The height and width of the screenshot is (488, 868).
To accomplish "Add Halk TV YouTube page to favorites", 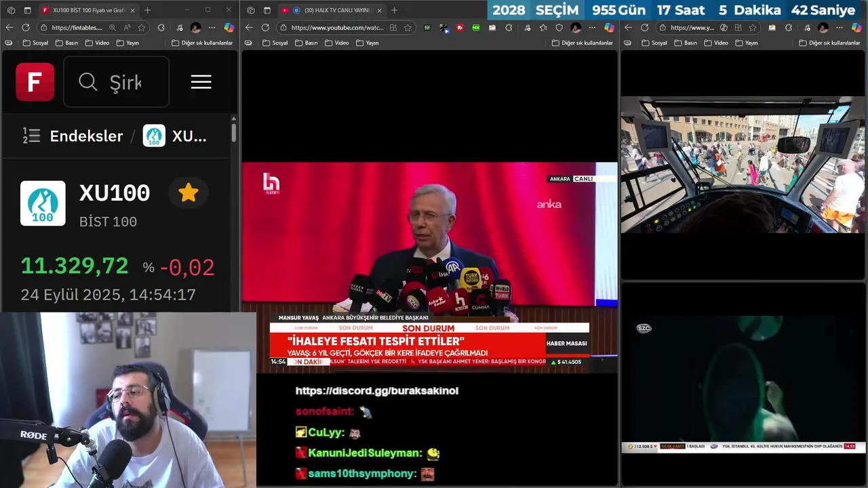I will click(408, 28).
